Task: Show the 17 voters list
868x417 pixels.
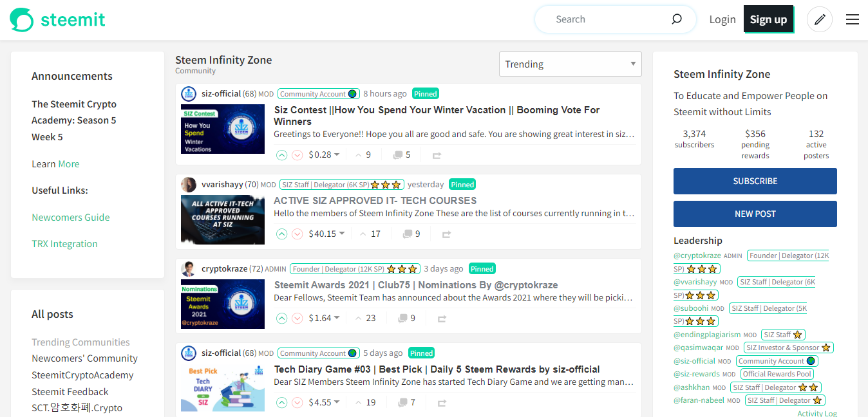Action: [x=370, y=234]
